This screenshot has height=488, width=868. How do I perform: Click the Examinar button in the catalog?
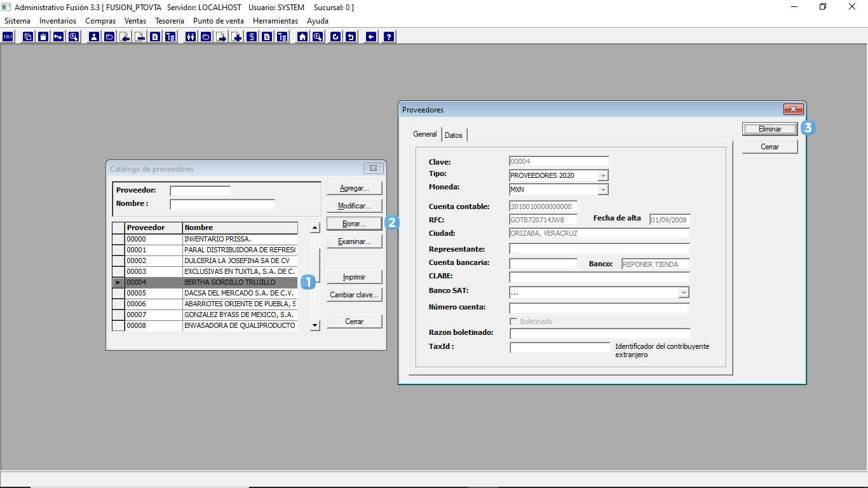point(355,241)
